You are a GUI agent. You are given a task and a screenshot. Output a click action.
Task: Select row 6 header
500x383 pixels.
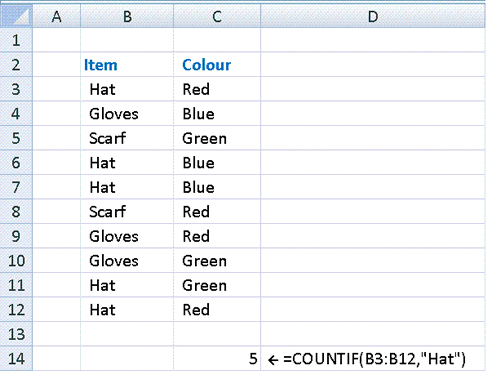pyautogui.click(x=16, y=162)
